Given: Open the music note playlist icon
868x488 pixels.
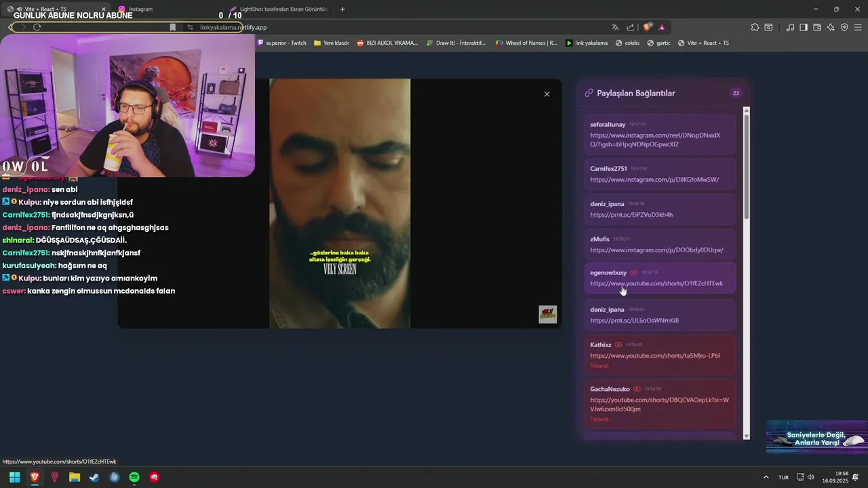Looking at the screenshot, I should tap(790, 27).
